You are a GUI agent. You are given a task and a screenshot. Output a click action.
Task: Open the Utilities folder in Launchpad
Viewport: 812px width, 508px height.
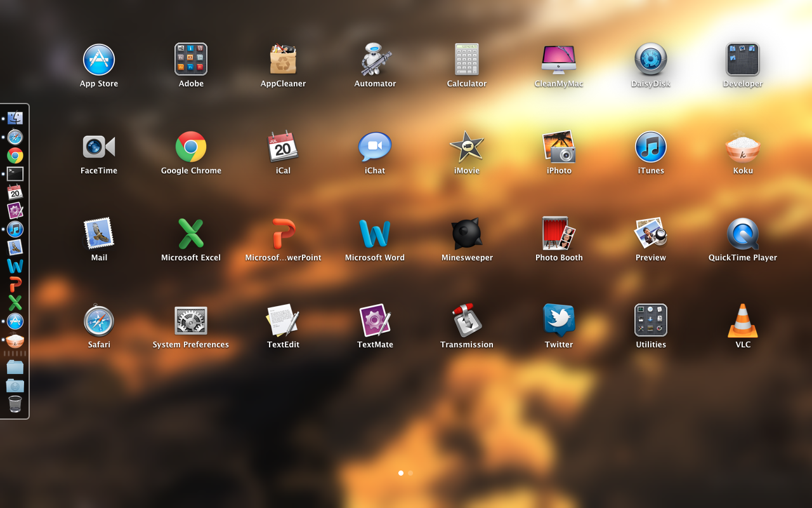[x=651, y=321]
